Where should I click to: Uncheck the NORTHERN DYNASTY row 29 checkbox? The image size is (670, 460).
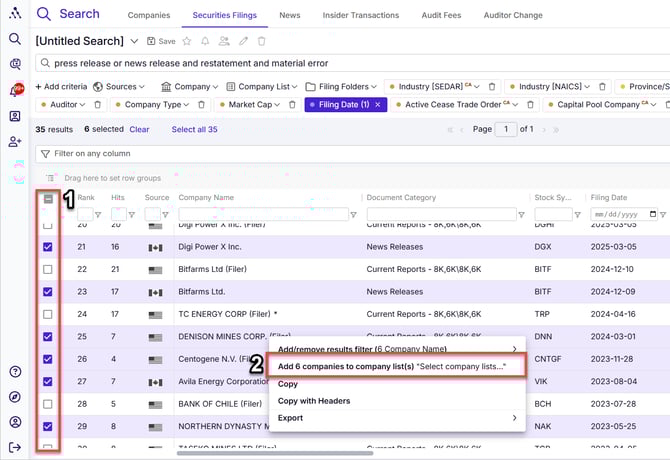[x=48, y=426]
